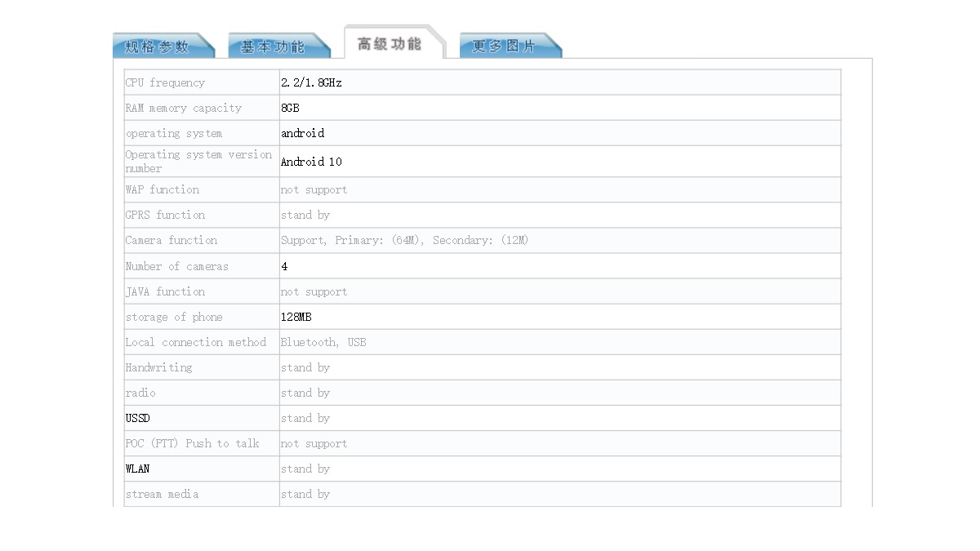980x551 pixels.
Task: Select the Bluetooth, USB connection value
Action: pyautogui.click(x=323, y=342)
